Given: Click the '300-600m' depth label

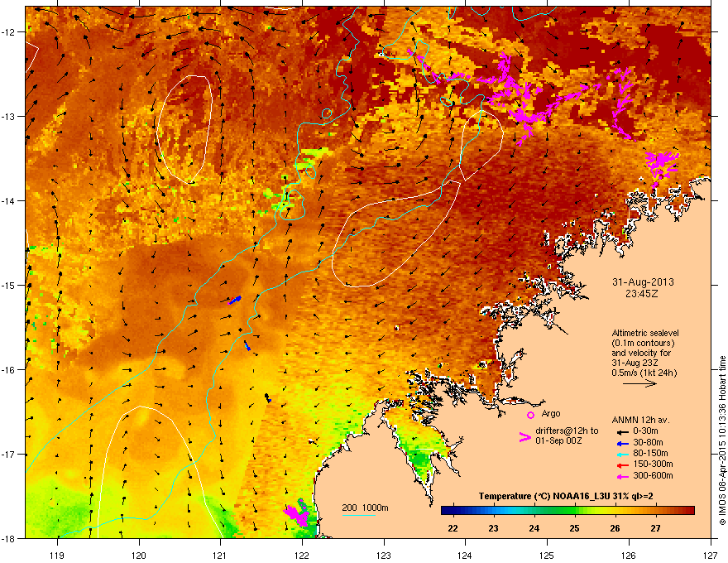Looking at the screenshot, I should pos(653,475).
